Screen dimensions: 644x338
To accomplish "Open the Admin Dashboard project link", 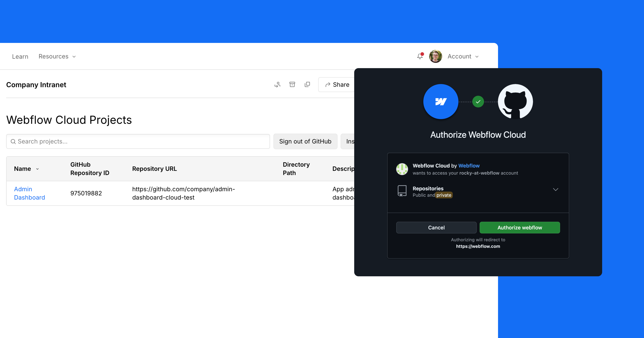I will [30, 193].
